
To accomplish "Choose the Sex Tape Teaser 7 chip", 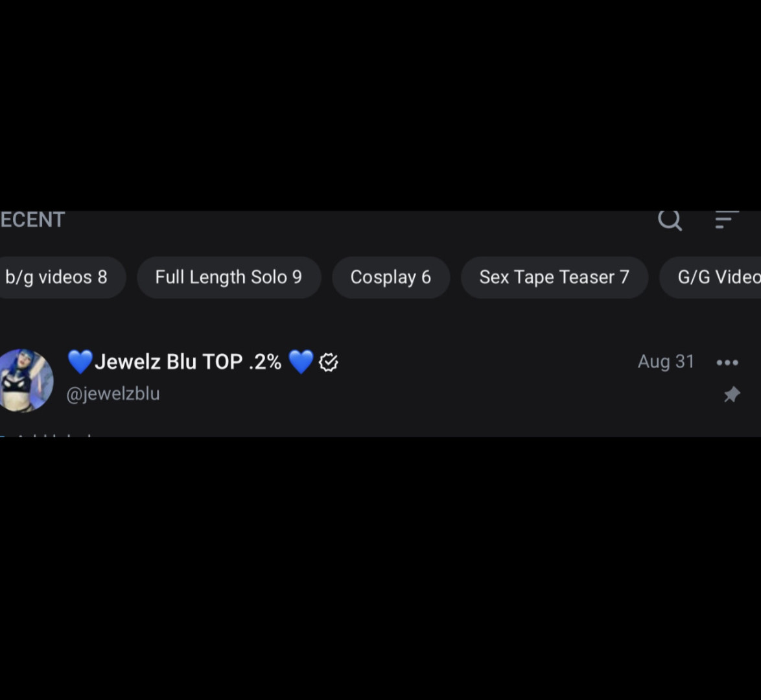I will [554, 277].
